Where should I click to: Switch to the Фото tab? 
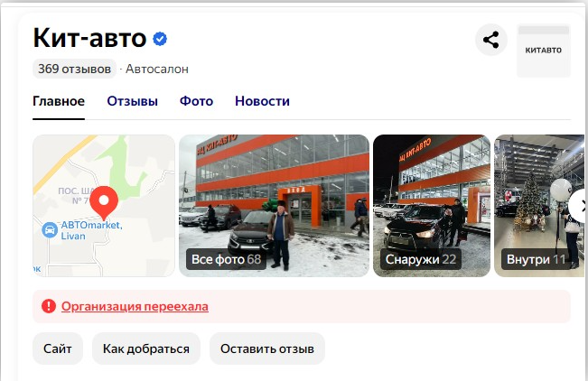coord(196,101)
